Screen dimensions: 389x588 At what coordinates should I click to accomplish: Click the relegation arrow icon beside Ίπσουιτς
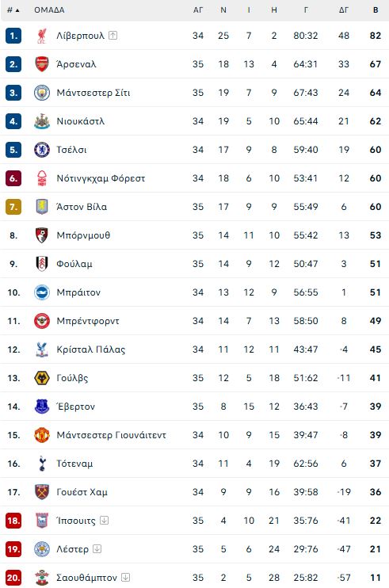[x=105, y=520]
